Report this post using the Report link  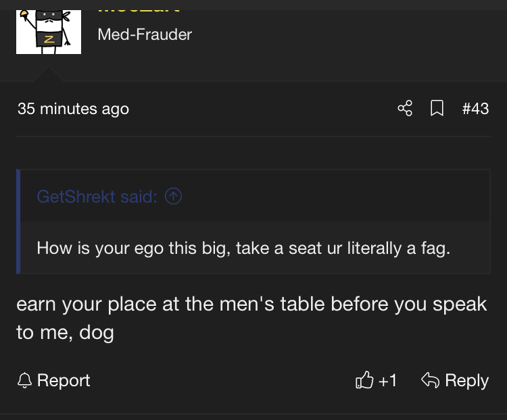point(64,381)
